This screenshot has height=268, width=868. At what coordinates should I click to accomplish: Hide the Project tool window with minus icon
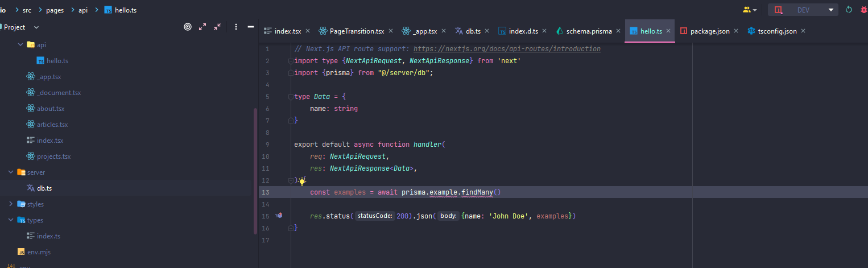click(x=250, y=27)
